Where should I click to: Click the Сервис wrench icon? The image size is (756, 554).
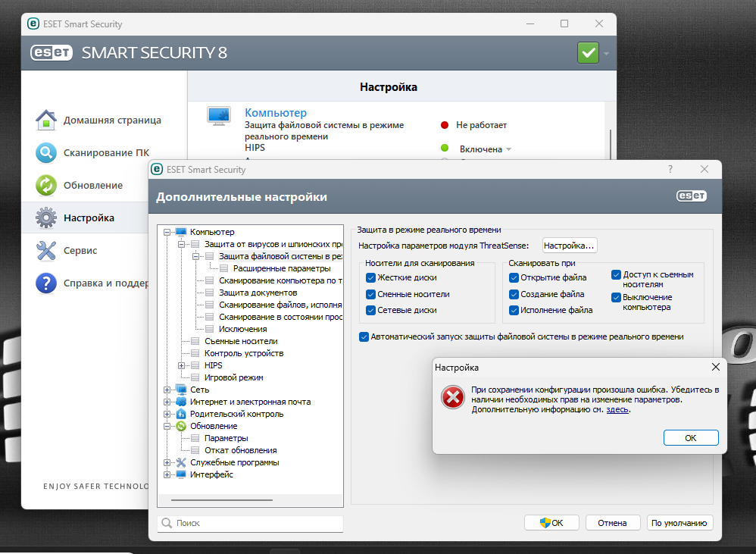[46, 250]
